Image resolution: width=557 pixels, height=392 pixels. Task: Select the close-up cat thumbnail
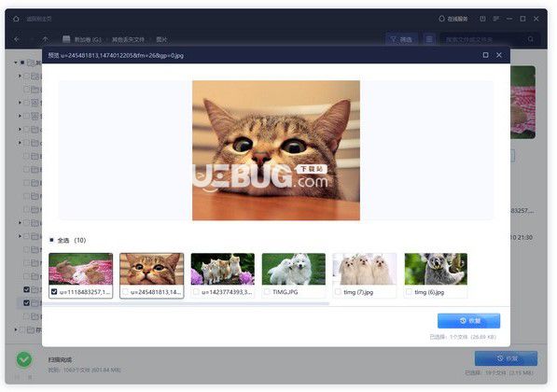[x=152, y=269]
